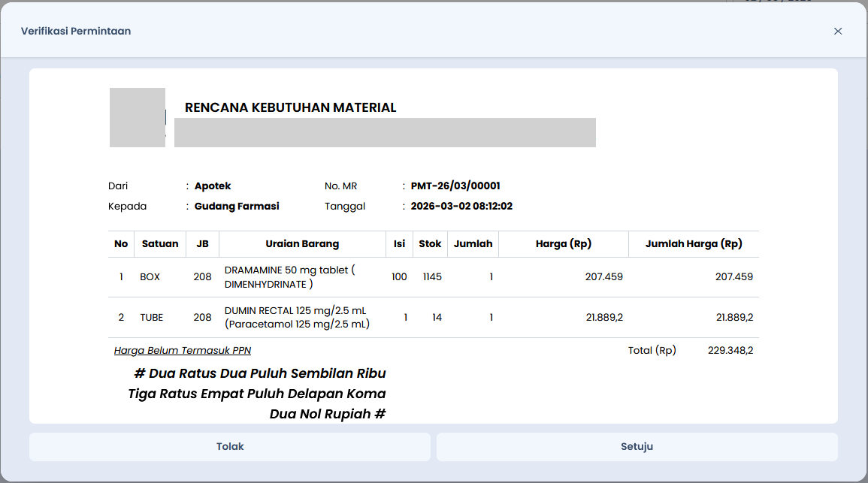Select total amount 229.348,2
The width and height of the screenshot is (868, 483).
[x=730, y=351]
